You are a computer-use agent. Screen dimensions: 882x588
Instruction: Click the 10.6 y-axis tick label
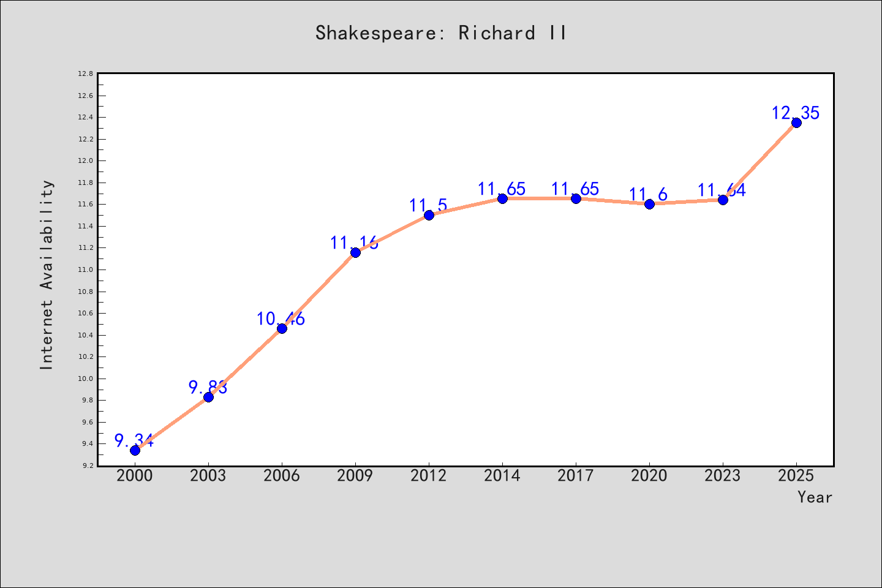tap(85, 313)
